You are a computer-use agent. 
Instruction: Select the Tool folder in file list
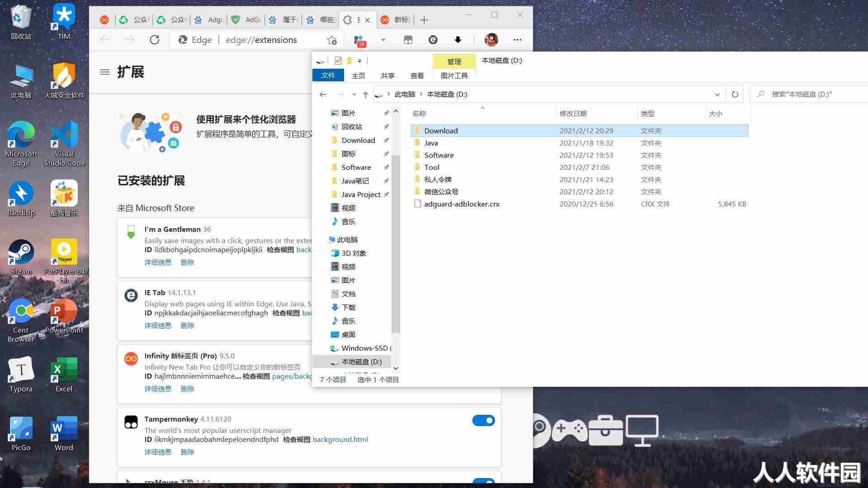click(x=580, y=167)
